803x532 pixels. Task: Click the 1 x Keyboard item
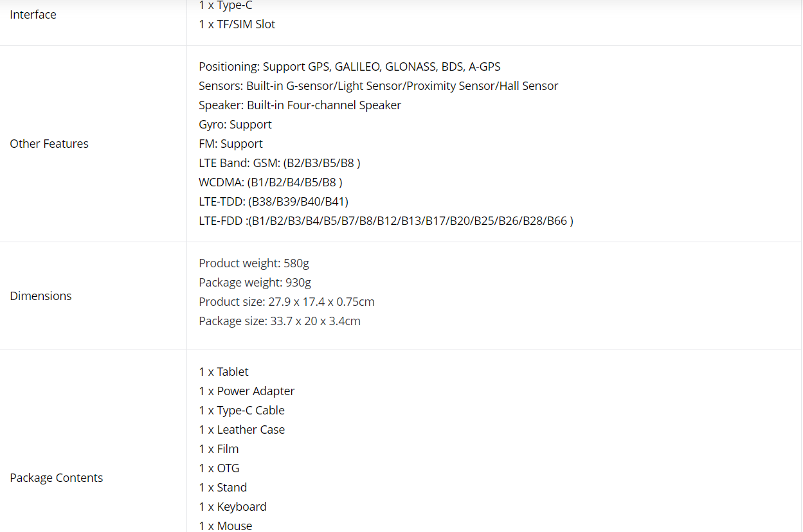(x=233, y=507)
